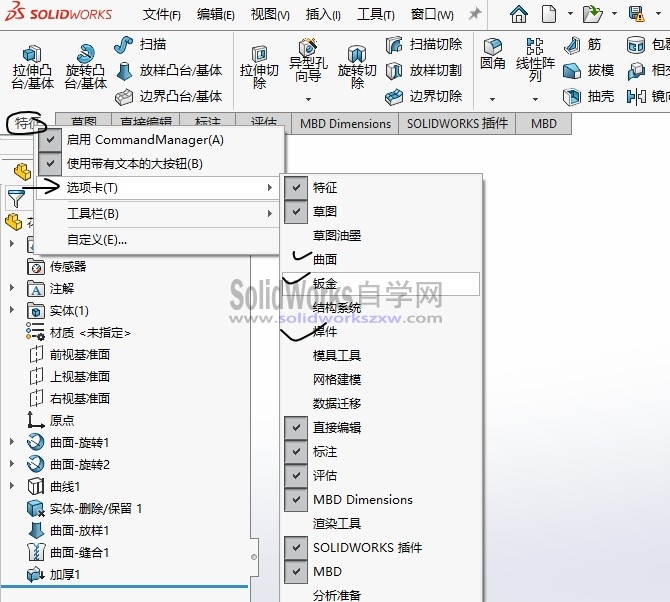Click the pin icon beside 窗口 menu
The height and width of the screenshot is (602, 670).
click(x=474, y=14)
